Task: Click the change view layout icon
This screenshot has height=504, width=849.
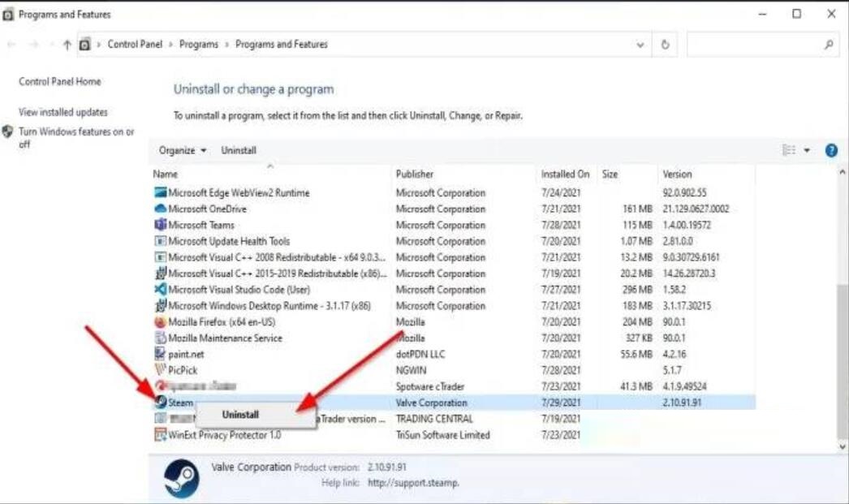Action: click(x=789, y=150)
